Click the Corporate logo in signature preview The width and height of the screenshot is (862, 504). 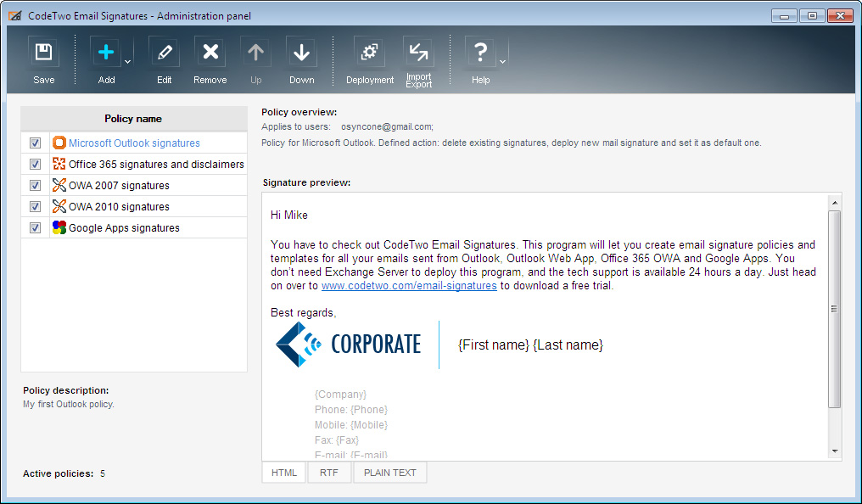(x=349, y=344)
